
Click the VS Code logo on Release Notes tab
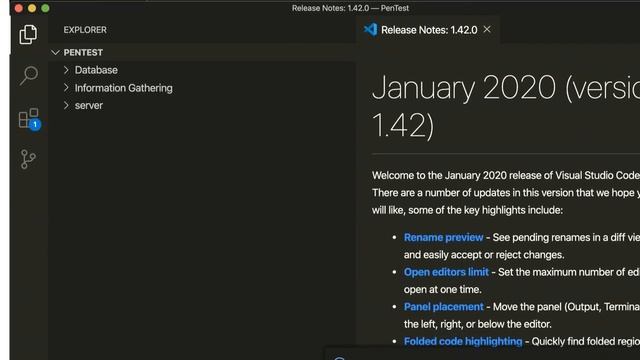(371, 29)
